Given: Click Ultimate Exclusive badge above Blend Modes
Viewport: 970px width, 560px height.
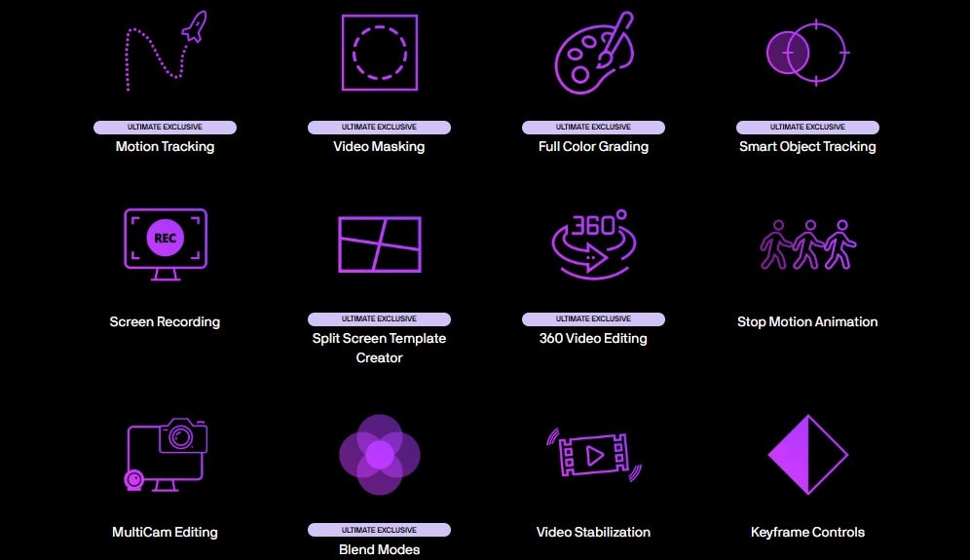Looking at the screenshot, I should coord(379,531).
